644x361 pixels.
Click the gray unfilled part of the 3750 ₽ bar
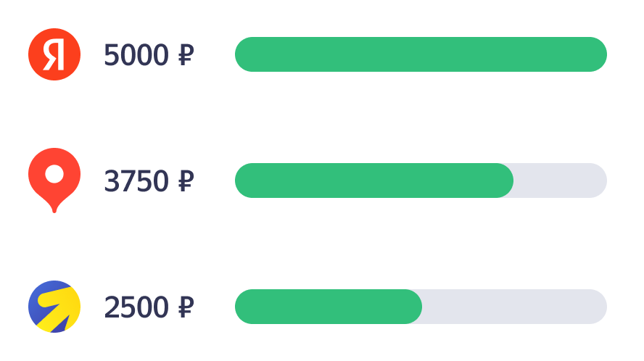pyautogui.click(x=560, y=180)
